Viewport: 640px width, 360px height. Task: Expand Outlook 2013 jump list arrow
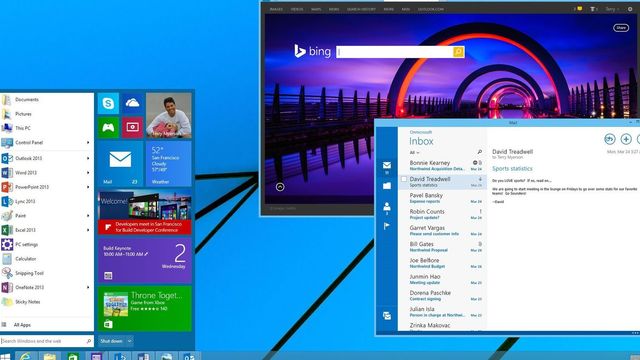click(x=88, y=158)
